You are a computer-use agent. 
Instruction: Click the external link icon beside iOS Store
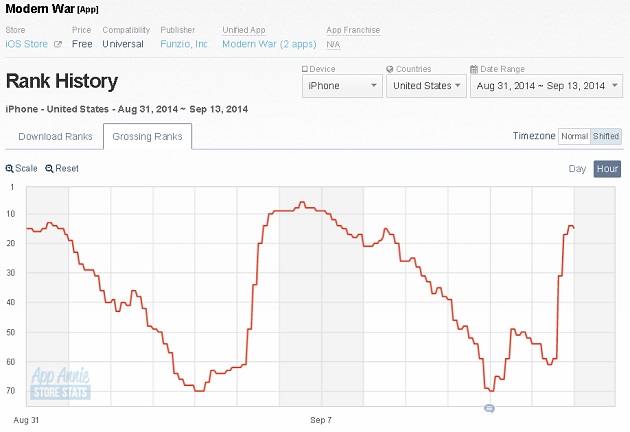pyautogui.click(x=57, y=44)
